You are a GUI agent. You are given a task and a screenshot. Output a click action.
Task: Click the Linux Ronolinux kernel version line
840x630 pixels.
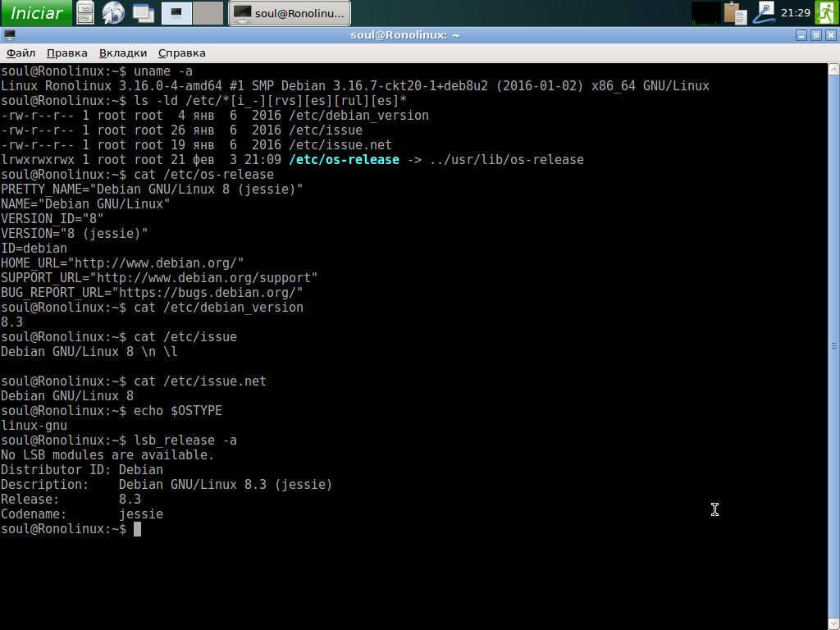pos(354,86)
